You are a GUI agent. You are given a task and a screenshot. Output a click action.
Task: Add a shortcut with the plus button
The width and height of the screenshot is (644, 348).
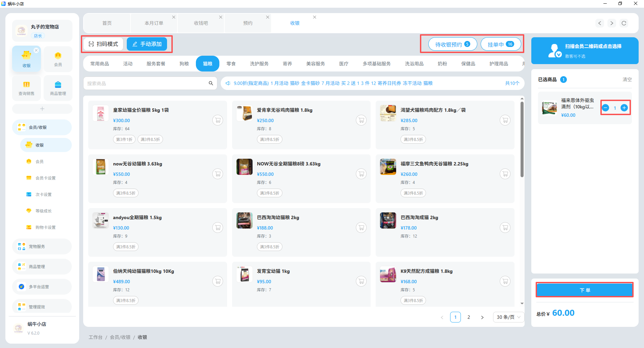(42, 109)
